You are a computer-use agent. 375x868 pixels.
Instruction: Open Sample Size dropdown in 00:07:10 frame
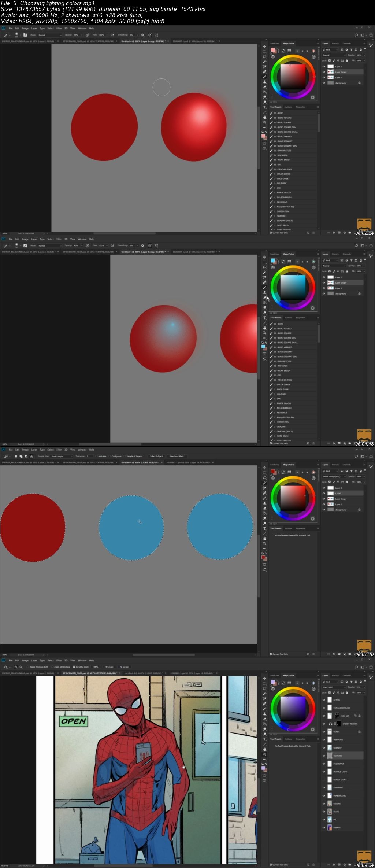pos(61,456)
